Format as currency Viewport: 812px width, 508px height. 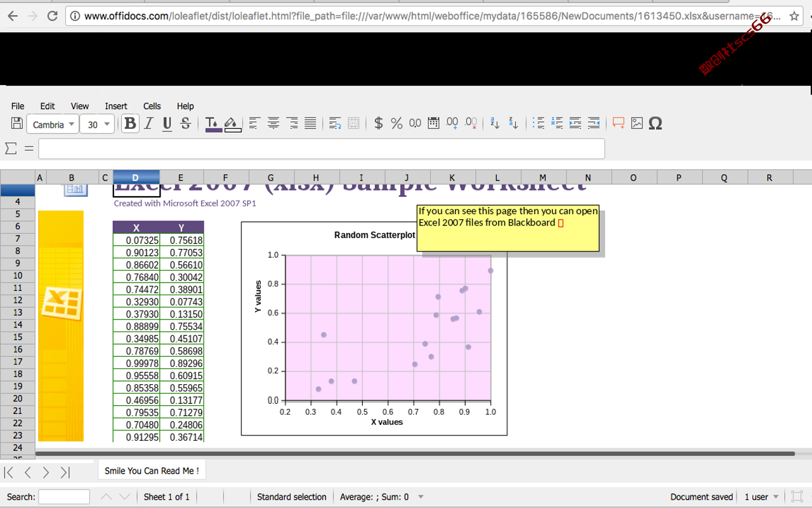point(378,123)
